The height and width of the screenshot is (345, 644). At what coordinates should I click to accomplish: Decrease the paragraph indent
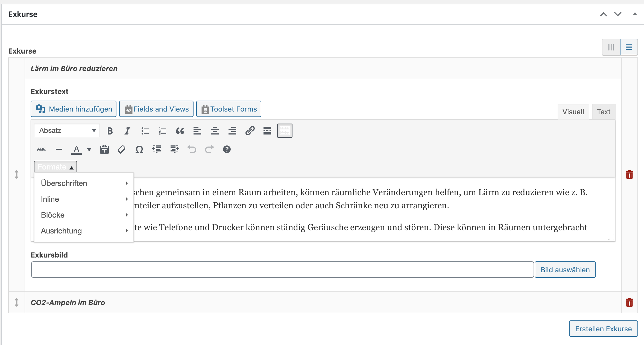[157, 149]
